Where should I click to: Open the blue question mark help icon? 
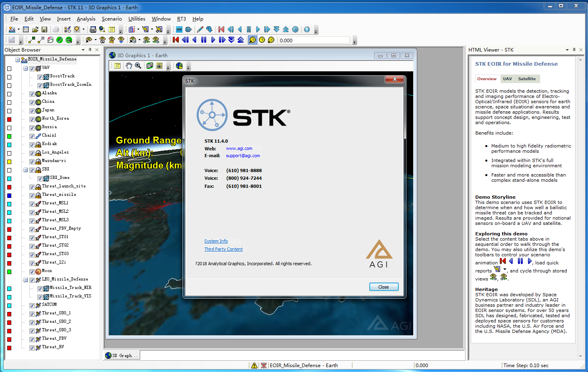click(307, 29)
